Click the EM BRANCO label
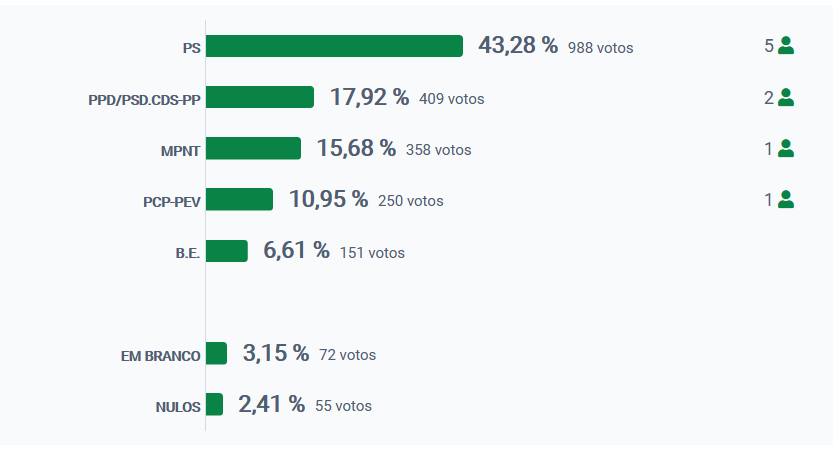 [x=160, y=355]
